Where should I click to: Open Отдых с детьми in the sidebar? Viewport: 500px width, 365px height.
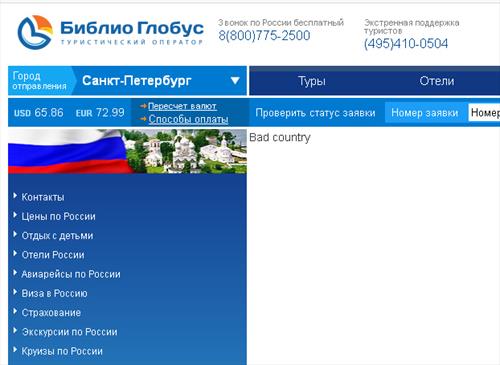tap(57, 236)
